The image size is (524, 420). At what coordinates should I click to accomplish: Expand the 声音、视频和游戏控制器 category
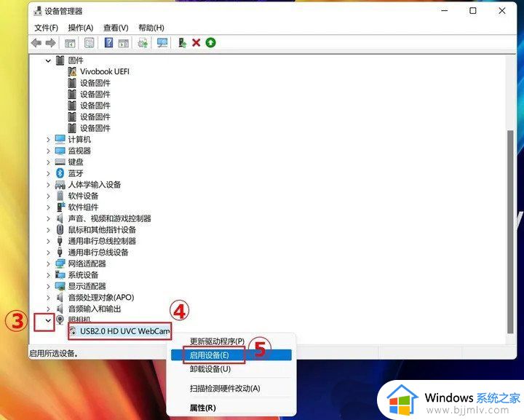pos(48,218)
